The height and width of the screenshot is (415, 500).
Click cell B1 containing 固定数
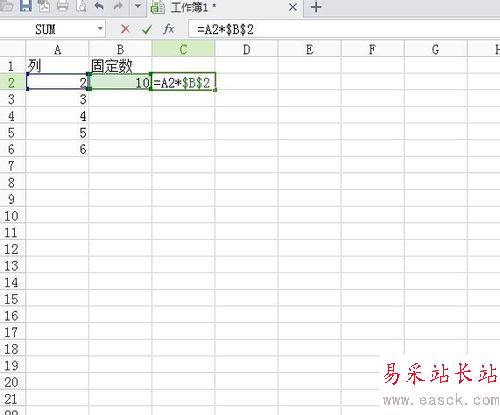click(x=120, y=65)
